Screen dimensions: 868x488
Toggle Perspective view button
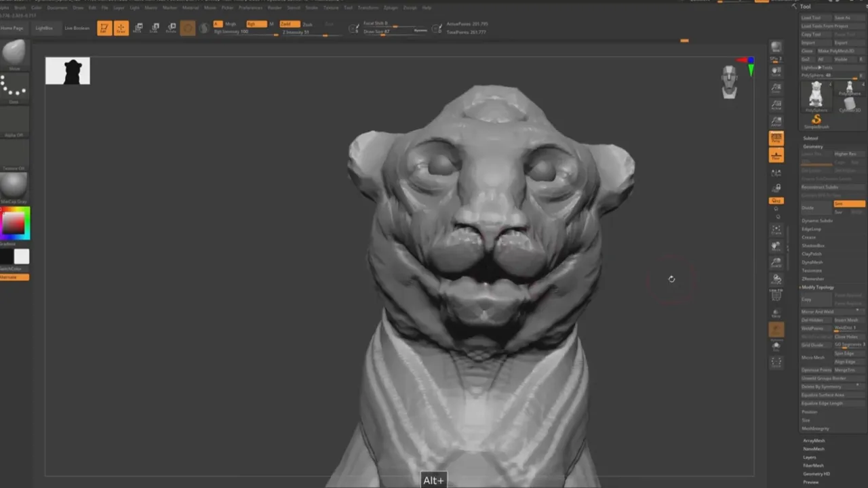pos(776,138)
